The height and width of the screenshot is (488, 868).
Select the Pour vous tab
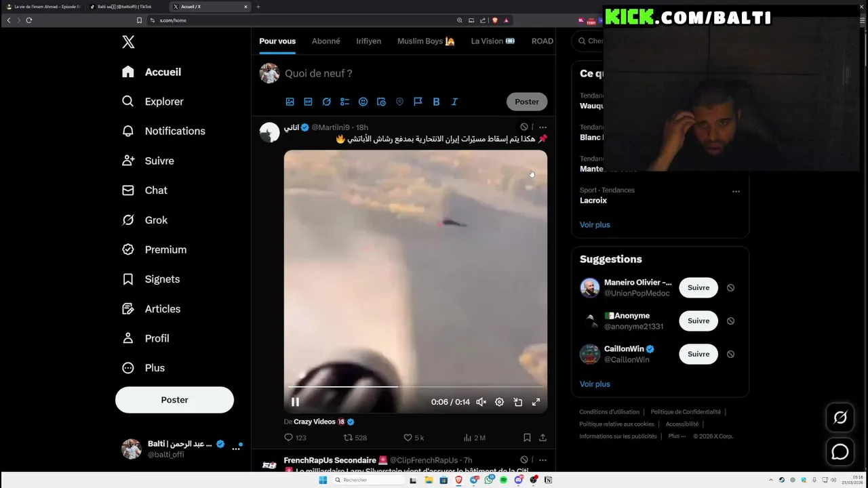point(277,41)
